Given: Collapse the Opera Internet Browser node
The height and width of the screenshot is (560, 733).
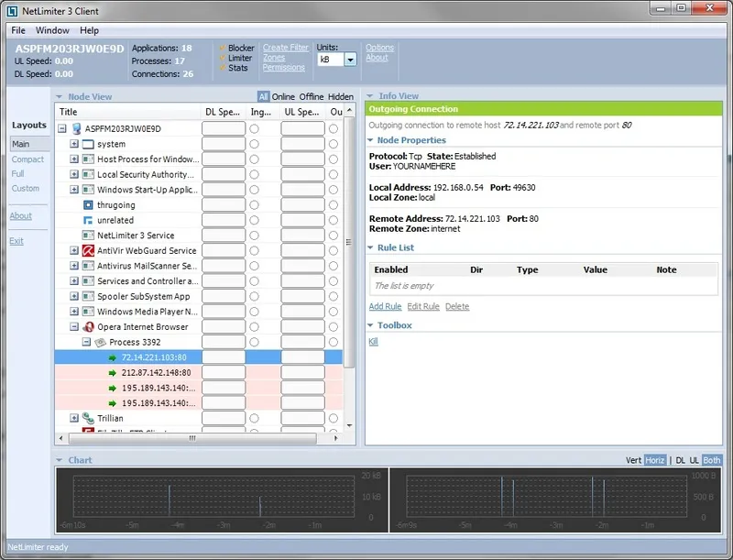Looking at the screenshot, I should (x=74, y=327).
